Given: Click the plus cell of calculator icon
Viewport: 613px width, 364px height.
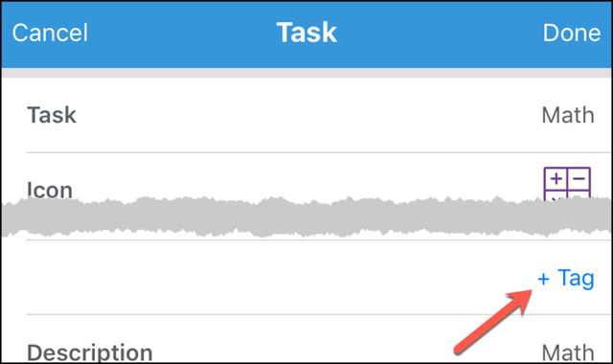Looking at the screenshot, I should point(556,179).
